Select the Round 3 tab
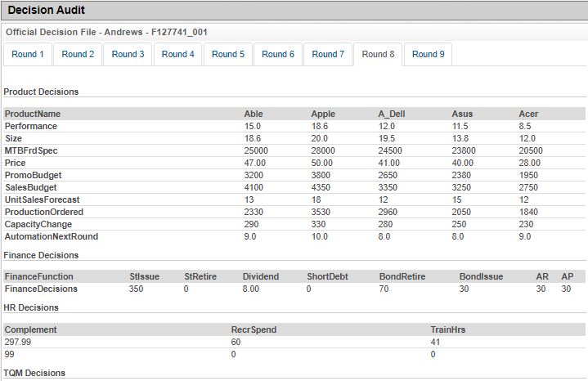 [x=128, y=55]
